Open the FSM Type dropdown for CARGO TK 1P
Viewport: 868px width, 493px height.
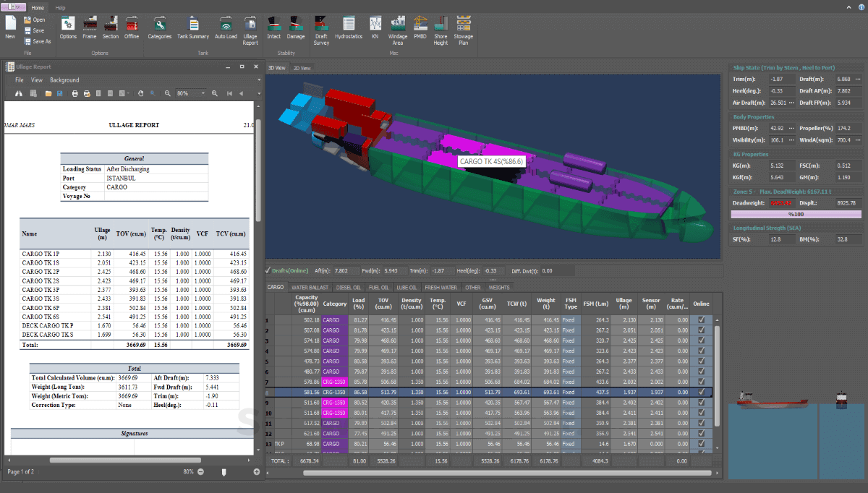[x=571, y=320]
